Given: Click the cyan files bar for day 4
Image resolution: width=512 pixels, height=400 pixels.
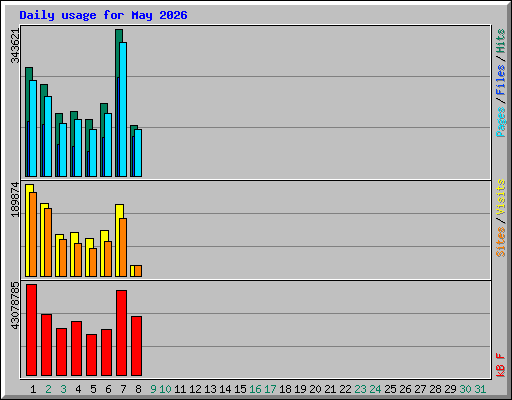Looking at the screenshot, I should 78,148.
